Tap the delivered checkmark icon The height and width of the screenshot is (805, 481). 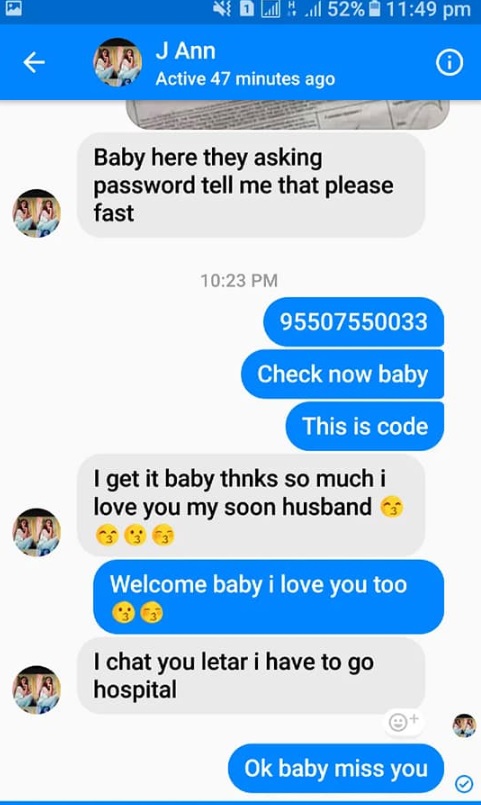464,783
